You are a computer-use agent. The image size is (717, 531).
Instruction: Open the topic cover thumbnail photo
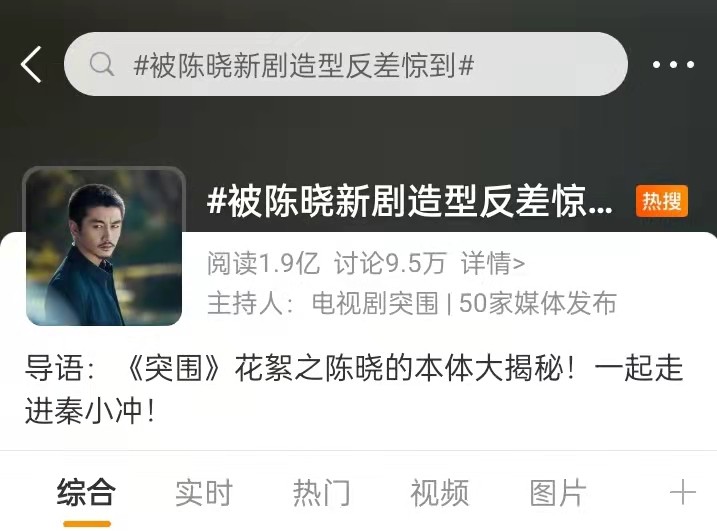[x=104, y=247]
